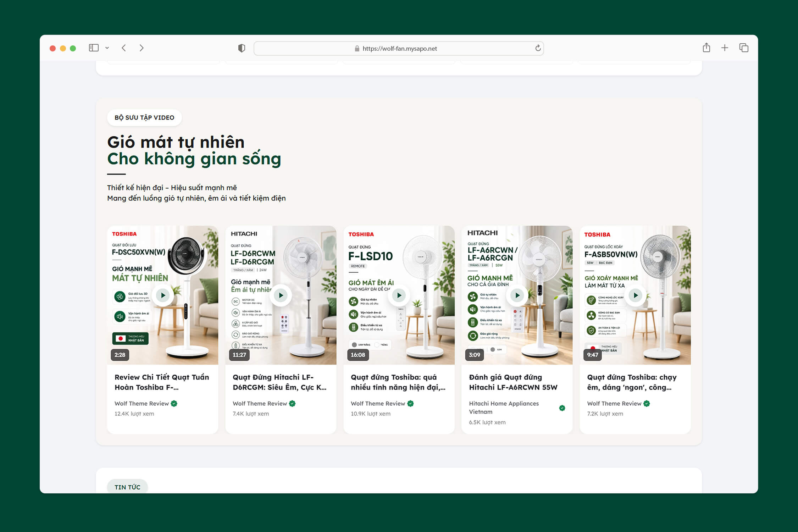The height and width of the screenshot is (532, 798).
Task: Click verified badge on the 7.2K views video
Action: click(x=647, y=404)
